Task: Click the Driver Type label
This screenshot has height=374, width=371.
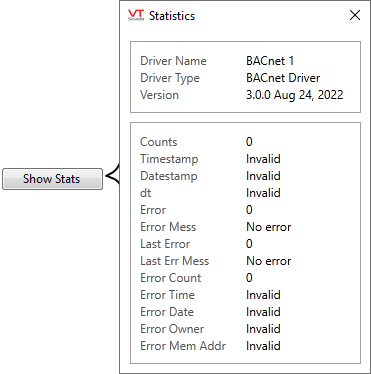Action: click(x=170, y=78)
